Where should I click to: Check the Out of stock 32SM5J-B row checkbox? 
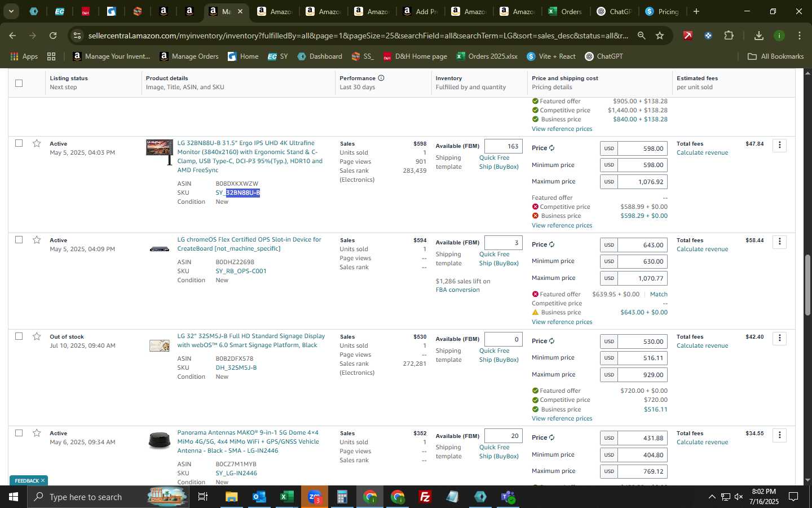(19, 336)
